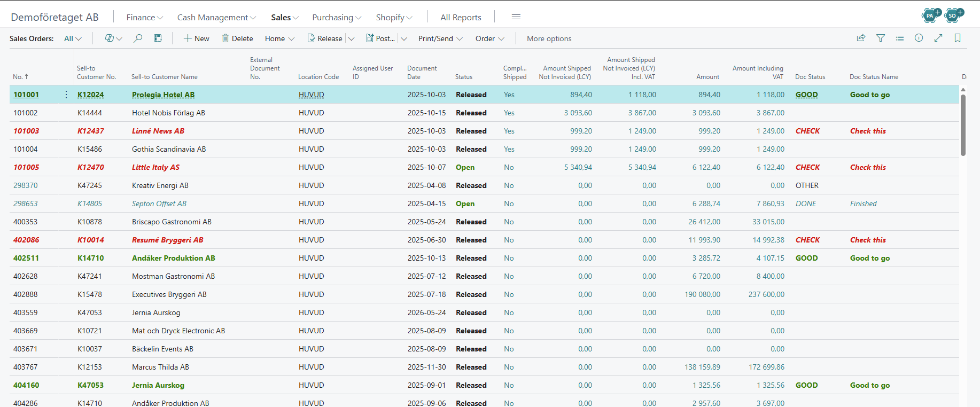Open the FactBox information icon
The image size is (980, 407).
click(919, 38)
